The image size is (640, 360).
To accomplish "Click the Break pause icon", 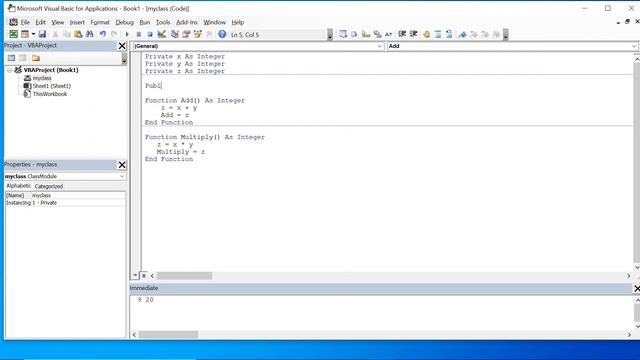I will click(x=138, y=34).
